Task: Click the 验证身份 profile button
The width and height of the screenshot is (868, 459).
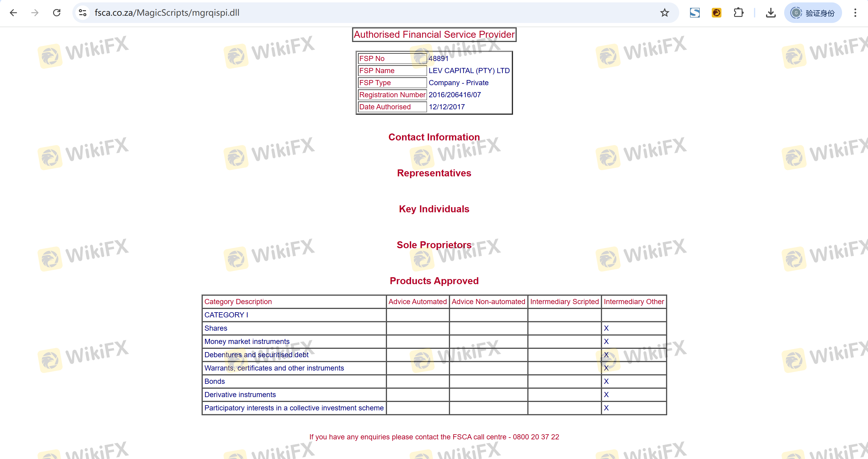Action: click(x=813, y=13)
